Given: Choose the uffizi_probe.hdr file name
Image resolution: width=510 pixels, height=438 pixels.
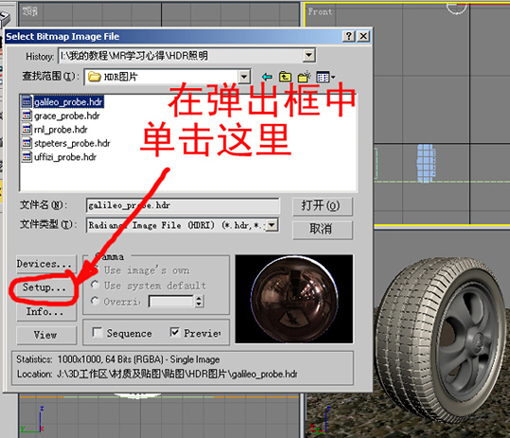Looking at the screenshot, I should coord(65,157).
